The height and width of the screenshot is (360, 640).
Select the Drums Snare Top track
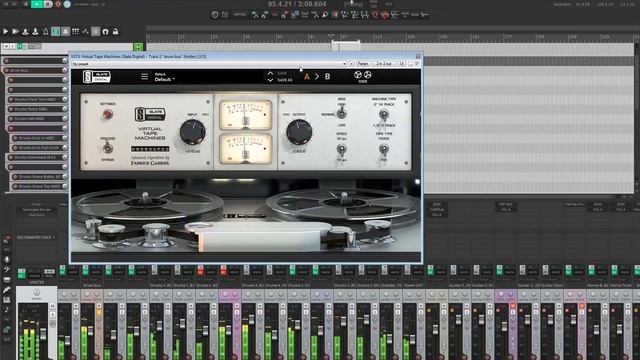pyautogui.click(x=40, y=186)
